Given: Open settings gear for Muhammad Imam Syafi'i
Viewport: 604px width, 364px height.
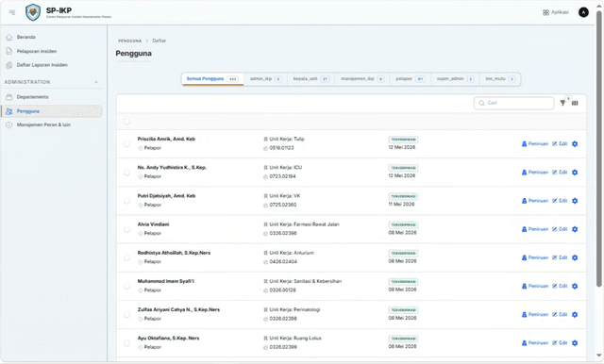Looking at the screenshot, I should pyautogui.click(x=575, y=287).
